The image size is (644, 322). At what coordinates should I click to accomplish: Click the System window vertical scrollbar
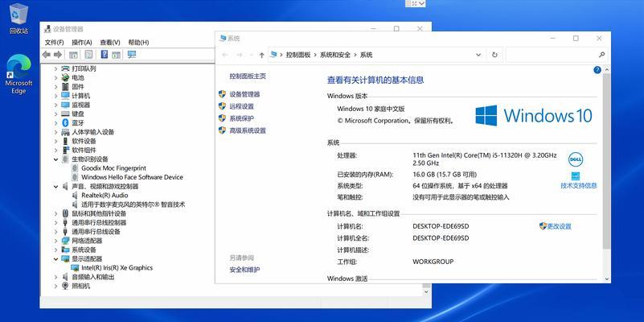click(x=607, y=160)
